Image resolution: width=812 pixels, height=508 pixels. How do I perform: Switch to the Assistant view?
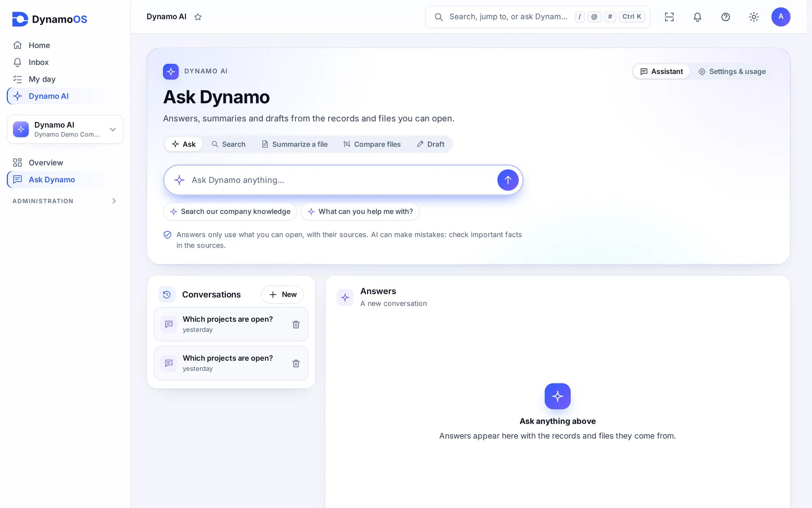661,71
